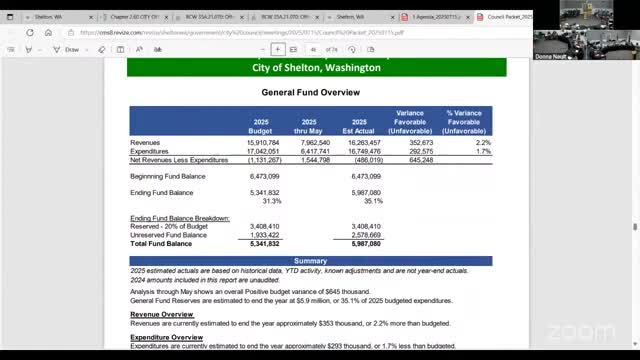
Task: Click the Revenues row label in the table
Action: [x=145, y=143]
